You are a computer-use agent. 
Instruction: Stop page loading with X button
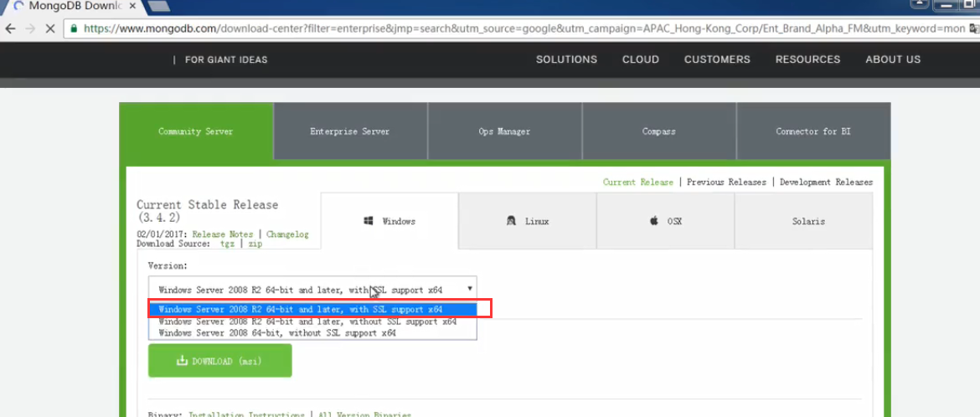50,28
